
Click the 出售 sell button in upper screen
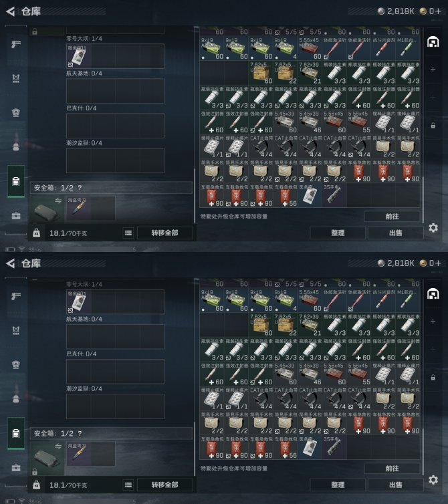(x=395, y=233)
